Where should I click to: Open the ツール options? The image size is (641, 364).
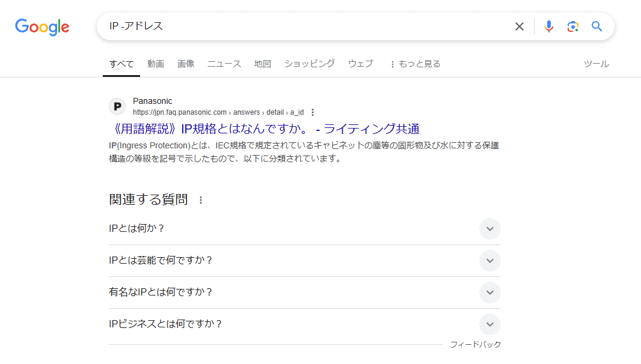[596, 64]
